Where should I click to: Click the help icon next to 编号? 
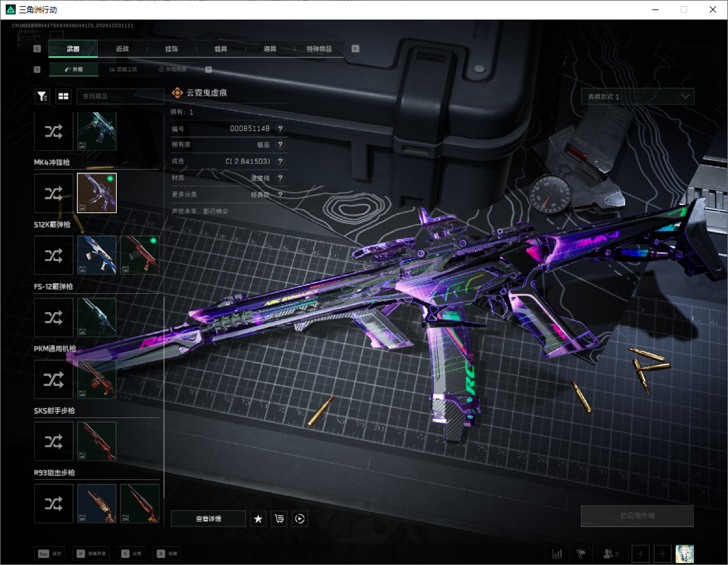tap(280, 129)
